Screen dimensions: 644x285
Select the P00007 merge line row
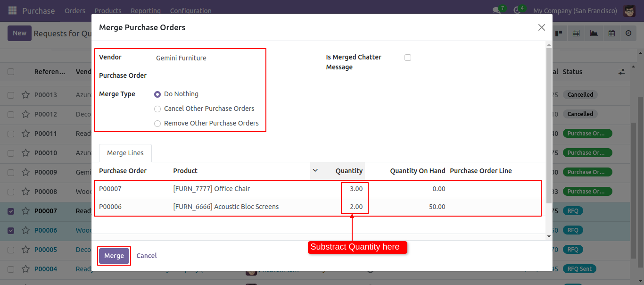click(x=318, y=189)
